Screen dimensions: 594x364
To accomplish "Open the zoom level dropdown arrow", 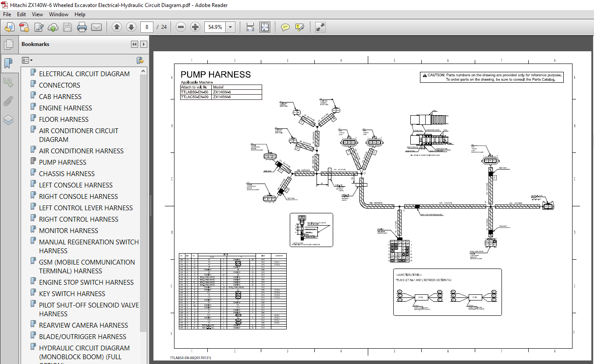I will pos(231,27).
